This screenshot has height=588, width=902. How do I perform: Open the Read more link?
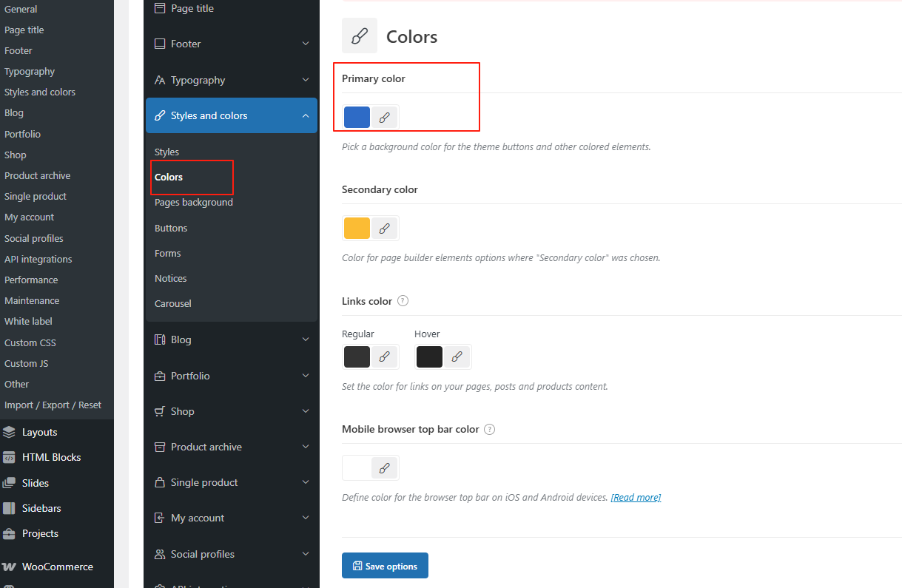[x=635, y=497]
